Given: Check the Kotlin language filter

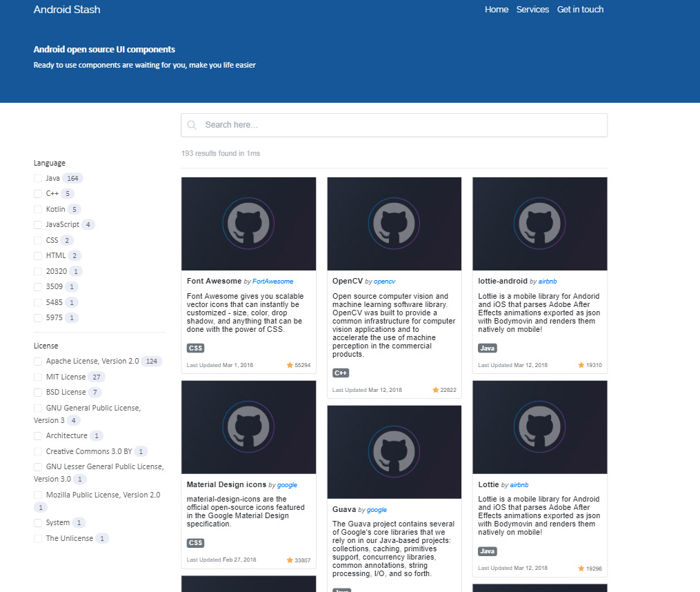Looking at the screenshot, I should pyautogui.click(x=37, y=209).
